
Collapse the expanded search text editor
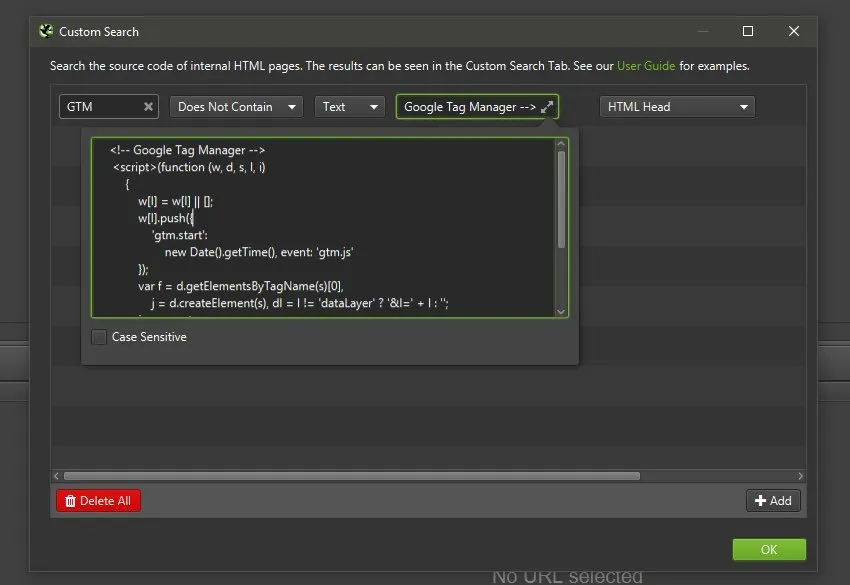(x=547, y=107)
